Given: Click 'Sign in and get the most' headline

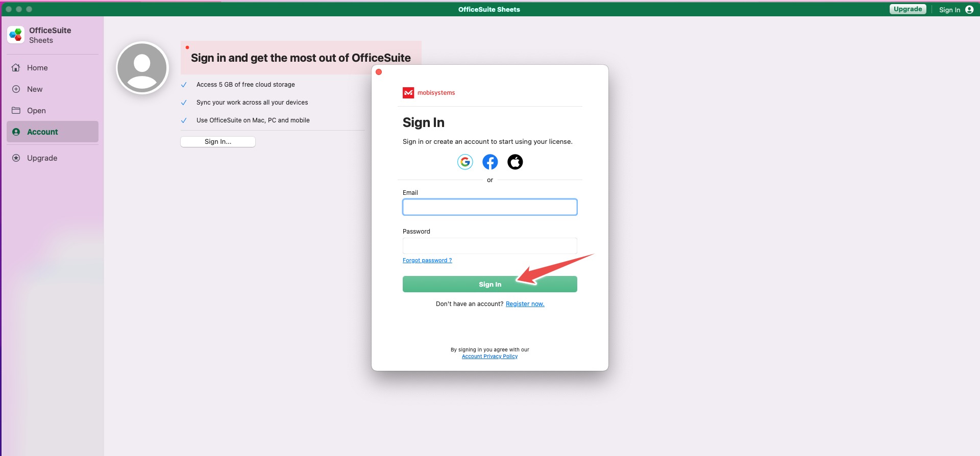Looking at the screenshot, I should pos(301,58).
